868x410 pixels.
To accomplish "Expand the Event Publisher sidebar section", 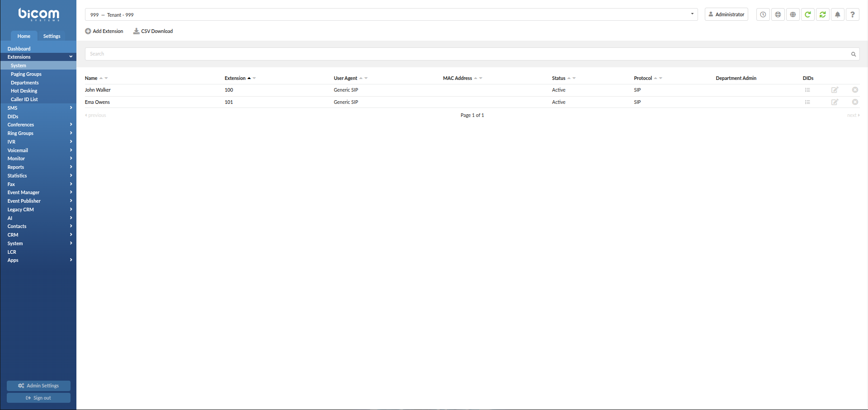I will pyautogui.click(x=38, y=201).
